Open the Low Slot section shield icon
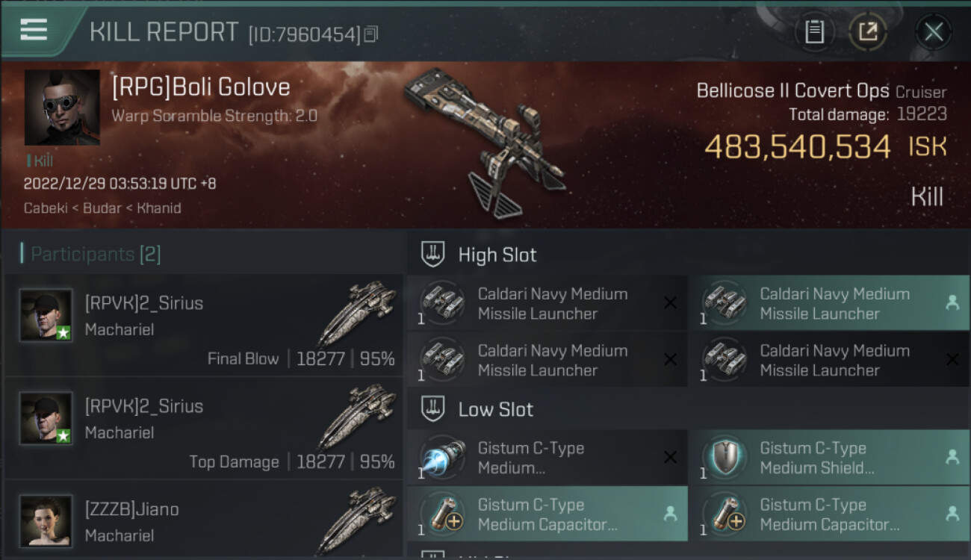971x560 pixels. pos(433,409)
